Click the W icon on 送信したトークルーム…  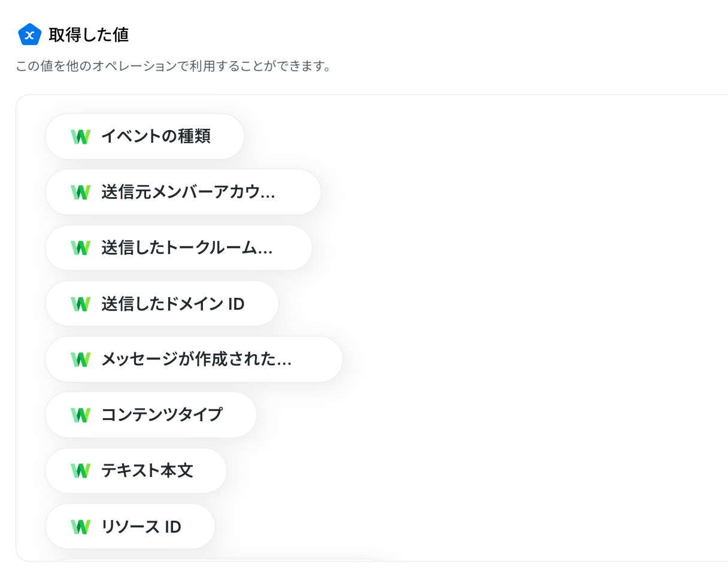[80, 248]
